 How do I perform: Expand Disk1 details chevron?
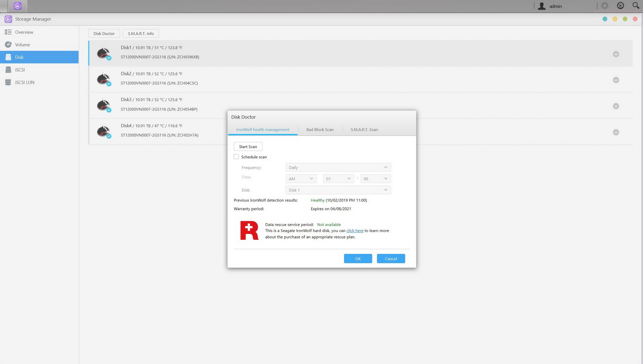tap(616, 54)
